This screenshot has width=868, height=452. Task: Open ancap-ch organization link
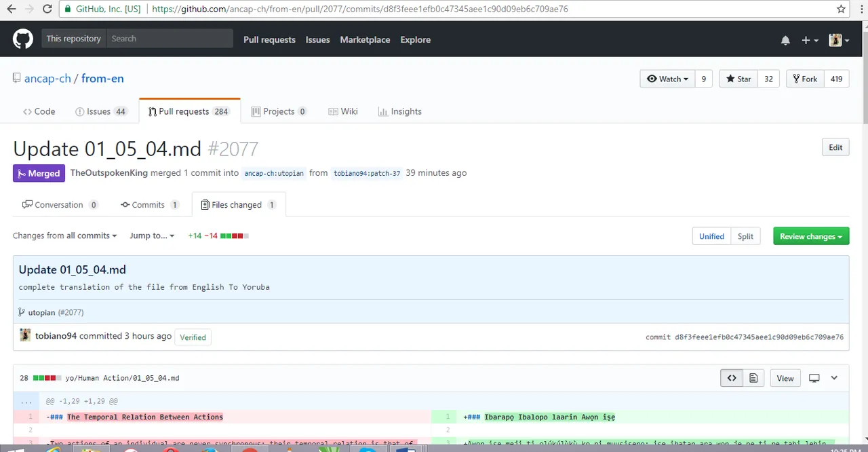pos(47,78)
